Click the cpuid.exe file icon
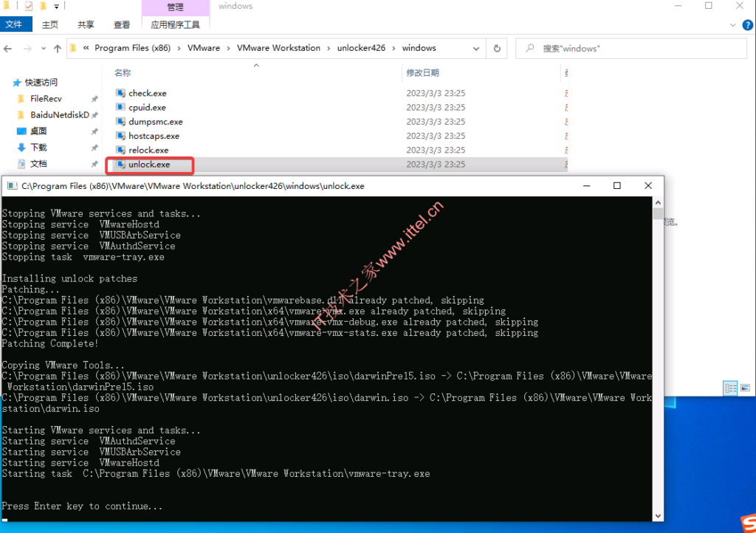 click(120, 108)
